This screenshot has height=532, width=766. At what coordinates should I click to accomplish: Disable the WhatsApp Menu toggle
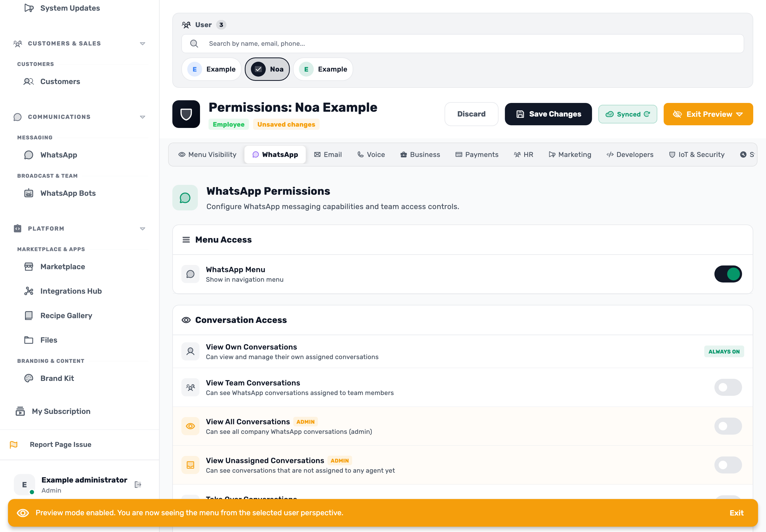click(728, 274)
